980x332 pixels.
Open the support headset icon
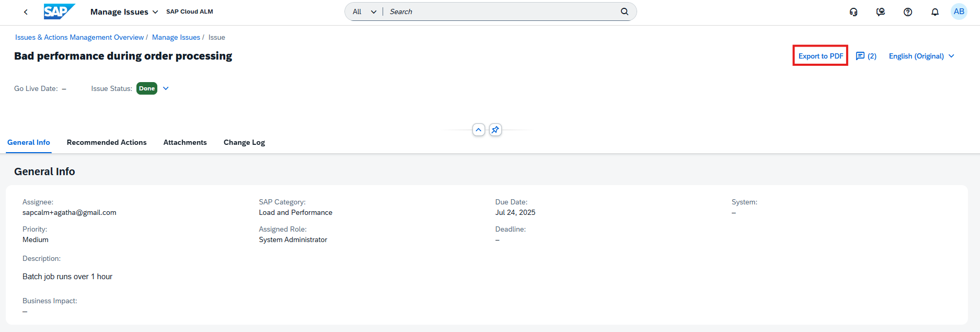click(854, 12)
